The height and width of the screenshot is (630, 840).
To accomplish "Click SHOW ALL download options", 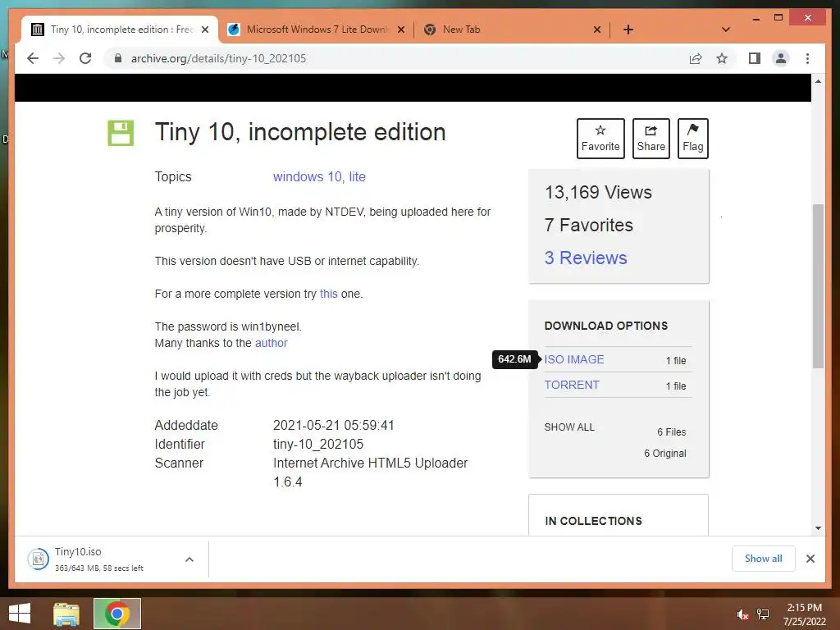I will [x=569, y=427].
